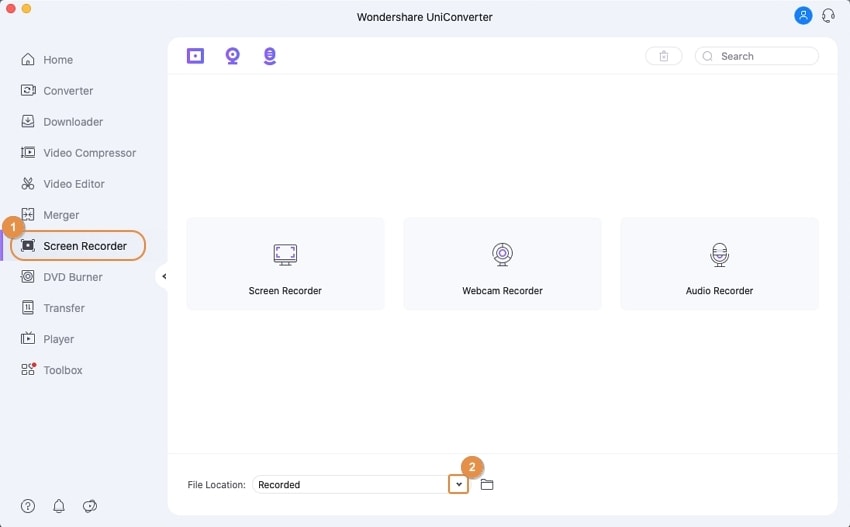Image resolution: width=850 pixels, height=527 pixels.
Task: Click webcam icon on Webcam Recorder card
Action: coord(503,254)
